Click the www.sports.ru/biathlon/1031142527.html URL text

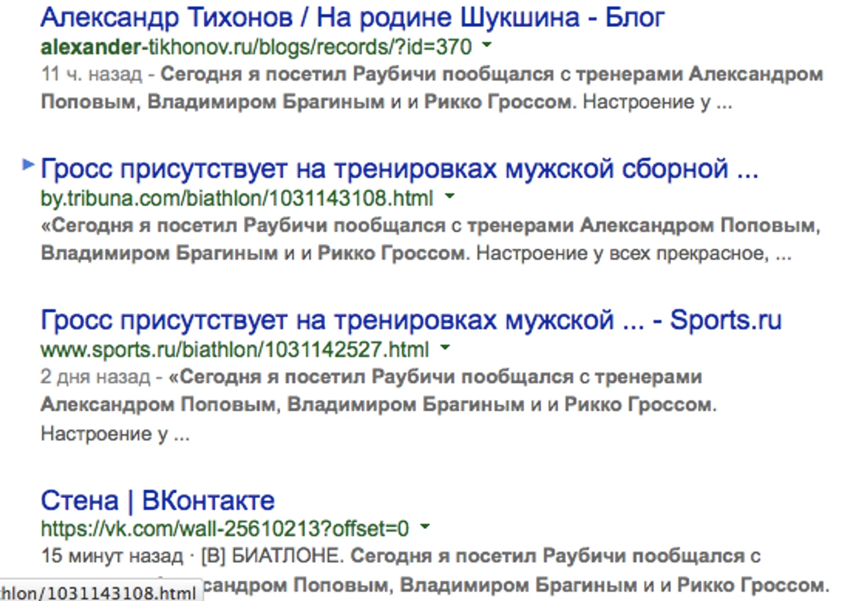(235, 350)
